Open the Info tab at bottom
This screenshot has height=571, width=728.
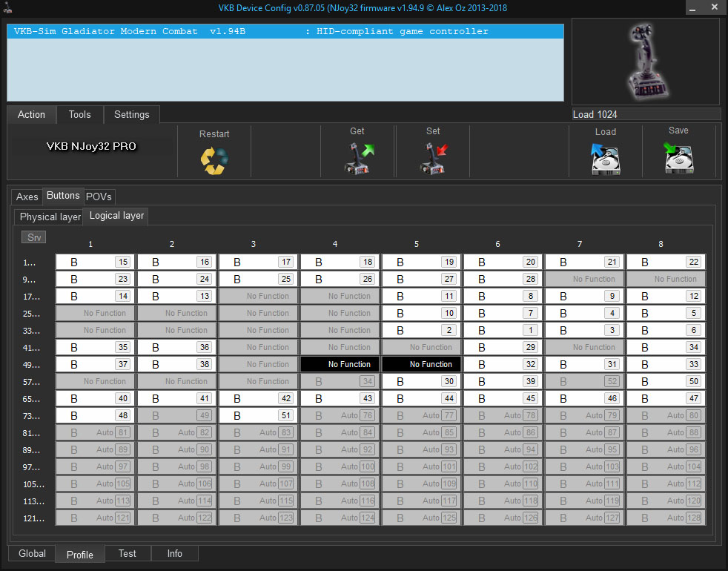(175, 553)
